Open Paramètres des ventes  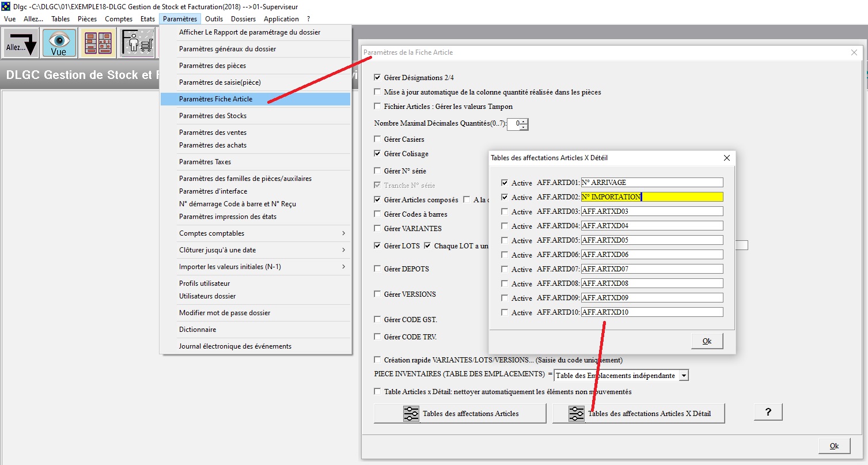tap(256, 133)
